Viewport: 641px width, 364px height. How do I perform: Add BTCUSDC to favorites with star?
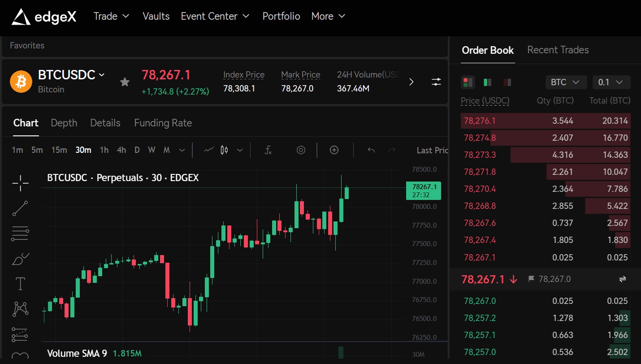click(125, 82)
